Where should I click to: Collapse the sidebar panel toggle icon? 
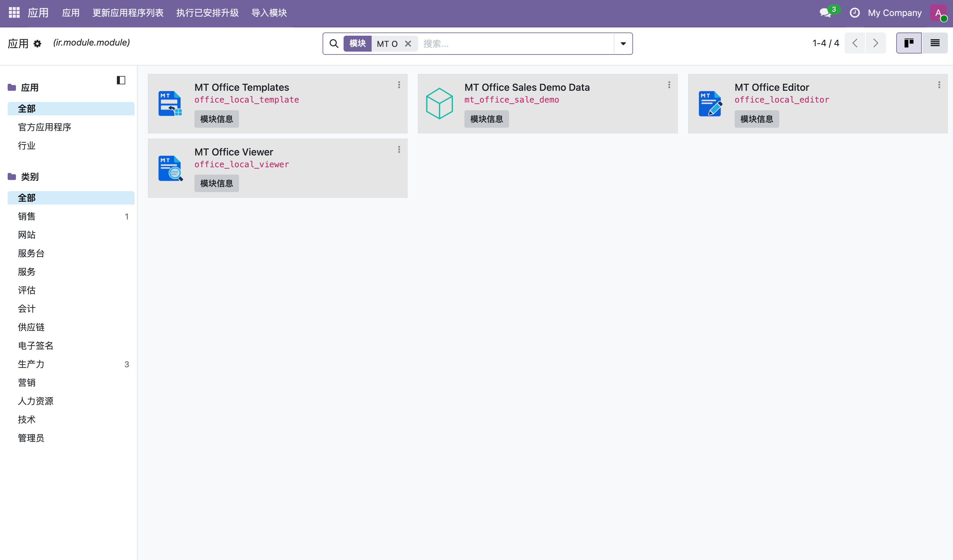pos(121,80)
